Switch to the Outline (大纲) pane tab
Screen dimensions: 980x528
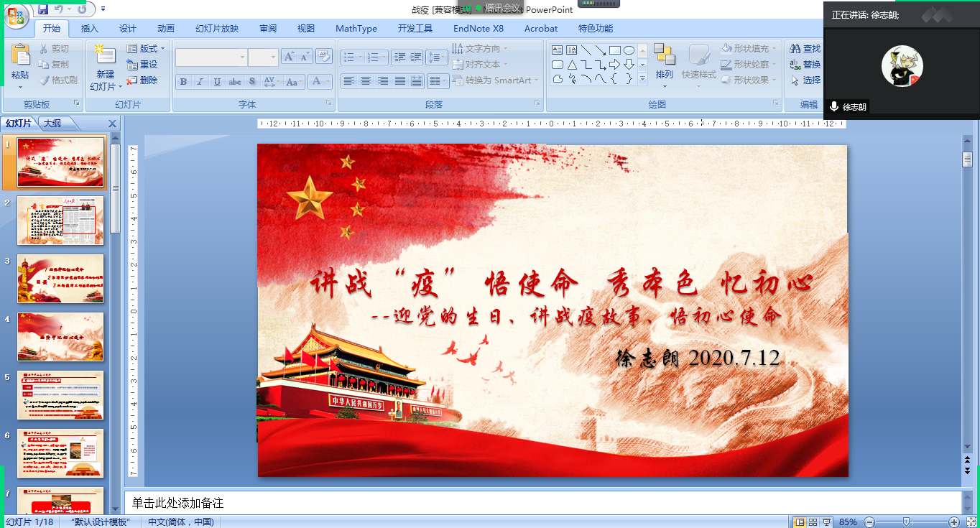(52, 124)
